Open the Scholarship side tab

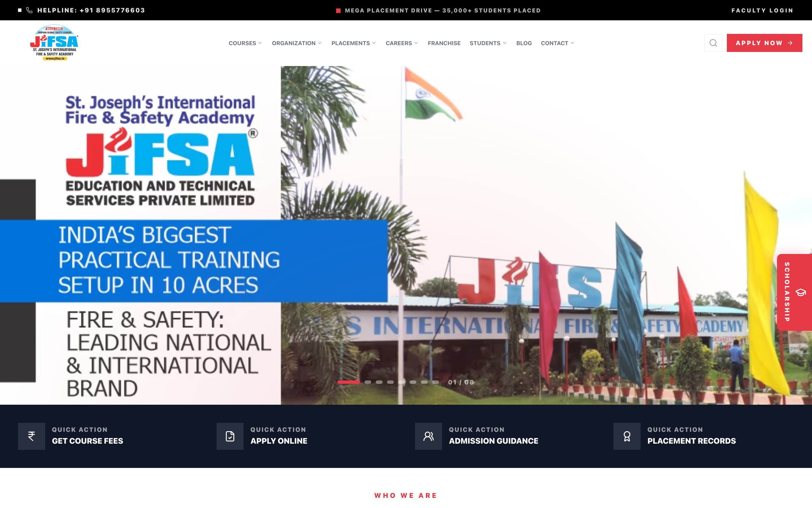pos(794,292)
